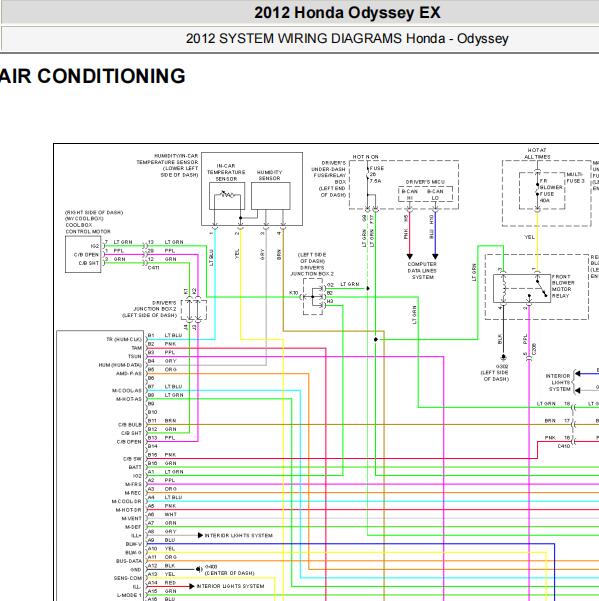Click the 'AMD-P-AS' pin label
The height and width of the screenshot is (601, 599).
pos(129,373)
